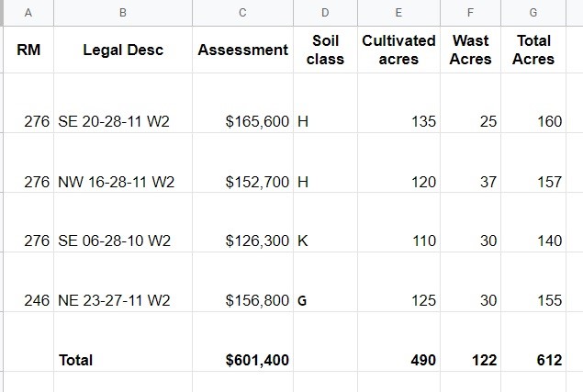This screenshot has width=583, height=392.
Task: Click the total assessment $601,400 cell
Action: coord(242,342)
